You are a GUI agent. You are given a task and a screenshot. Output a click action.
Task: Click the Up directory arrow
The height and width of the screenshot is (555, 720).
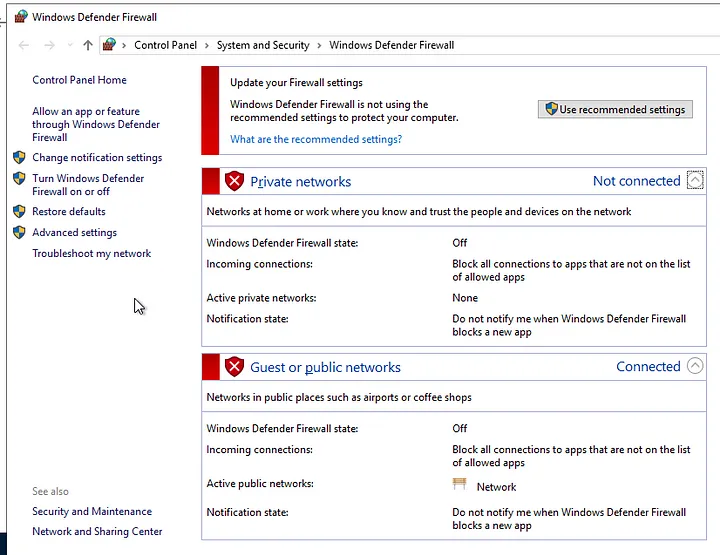[88, 45]
